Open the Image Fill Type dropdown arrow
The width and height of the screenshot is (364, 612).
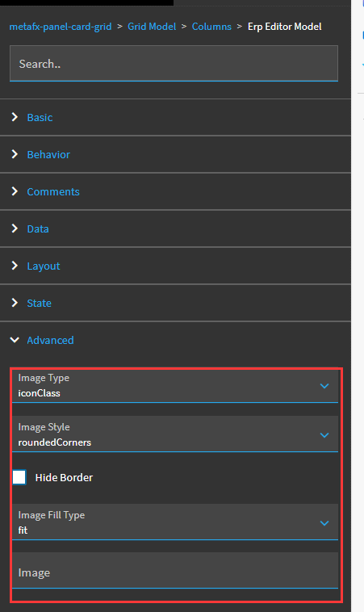(x=324, y=523)
